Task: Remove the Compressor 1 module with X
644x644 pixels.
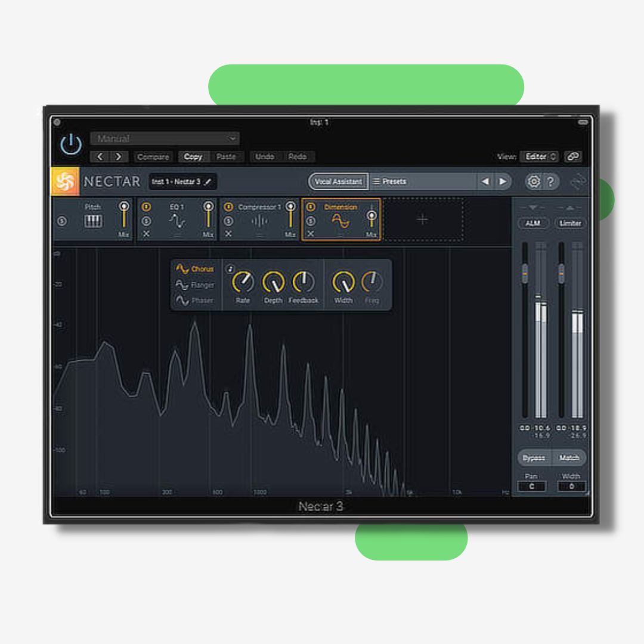Action: (x=228, y=234)
